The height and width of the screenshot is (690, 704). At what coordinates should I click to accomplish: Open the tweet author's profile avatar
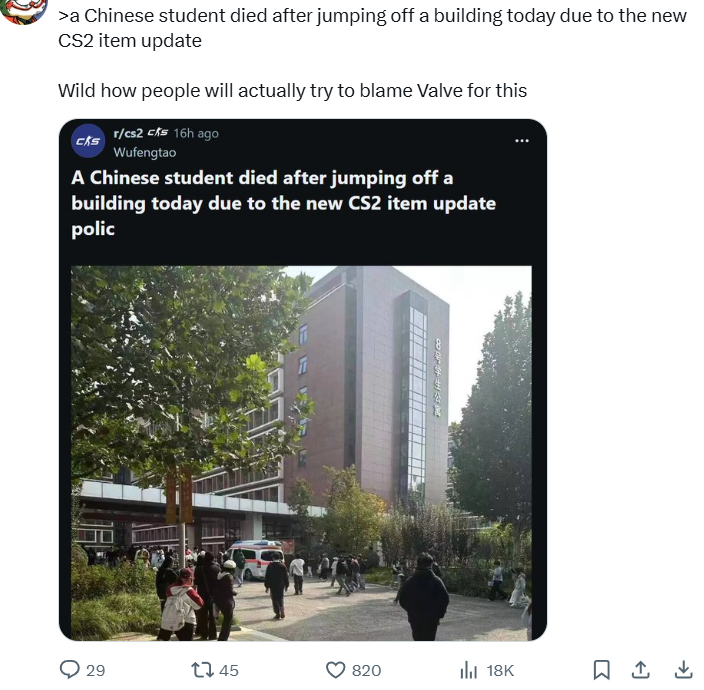(x=23, y=9)
